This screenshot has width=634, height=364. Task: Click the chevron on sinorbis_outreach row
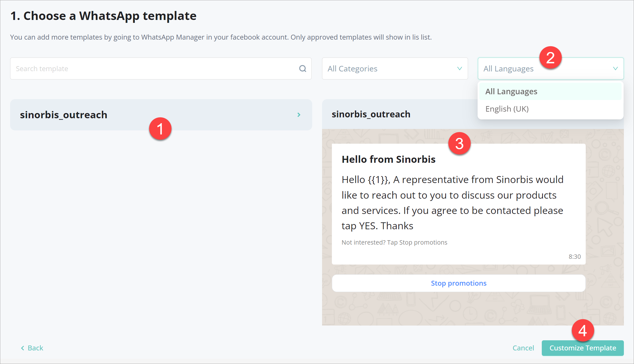pyautogui.click(x=299, y=114)
